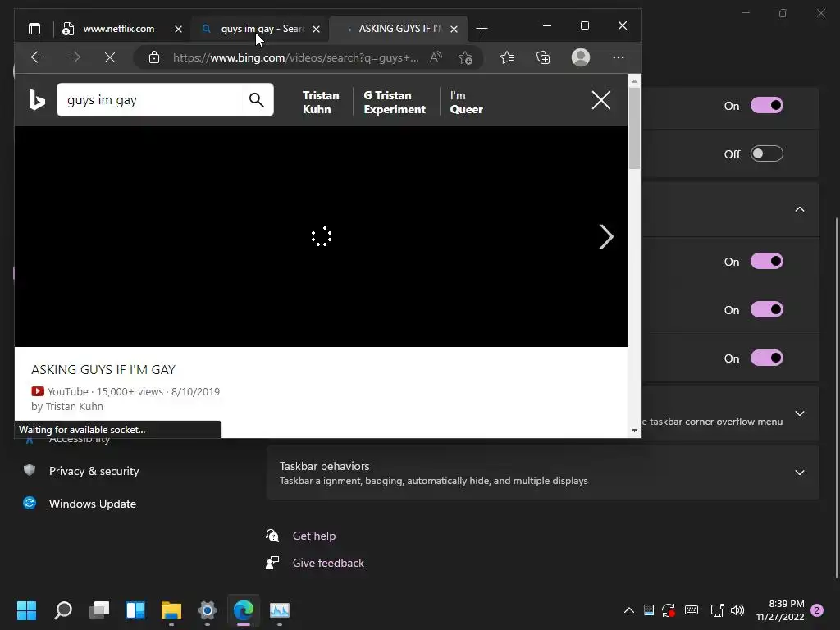Viewport: 840px width, 630px height.
Task: Toggle the fourth switch in Settings
Action: click(767, 309)
